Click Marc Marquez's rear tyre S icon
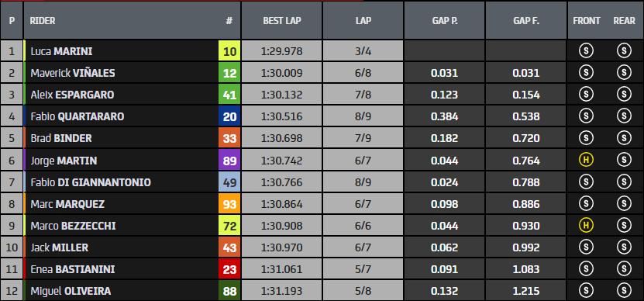 tap(624, 203)
